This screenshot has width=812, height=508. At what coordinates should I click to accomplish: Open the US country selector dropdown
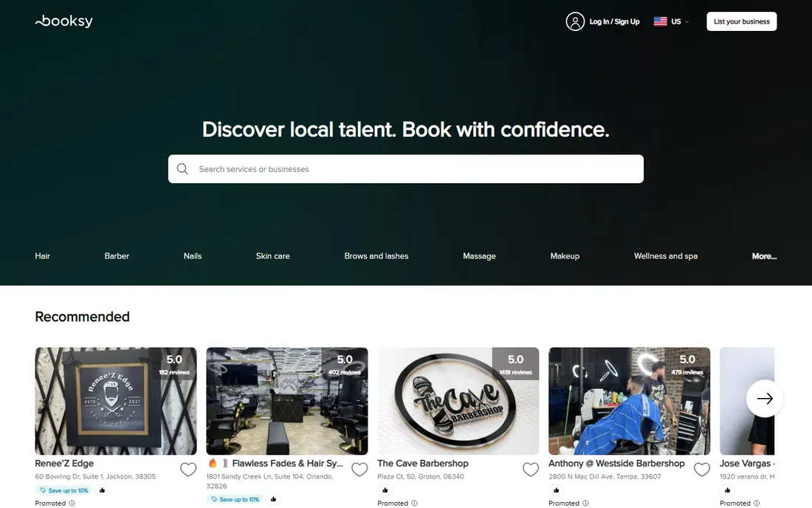tap(672, 21)
